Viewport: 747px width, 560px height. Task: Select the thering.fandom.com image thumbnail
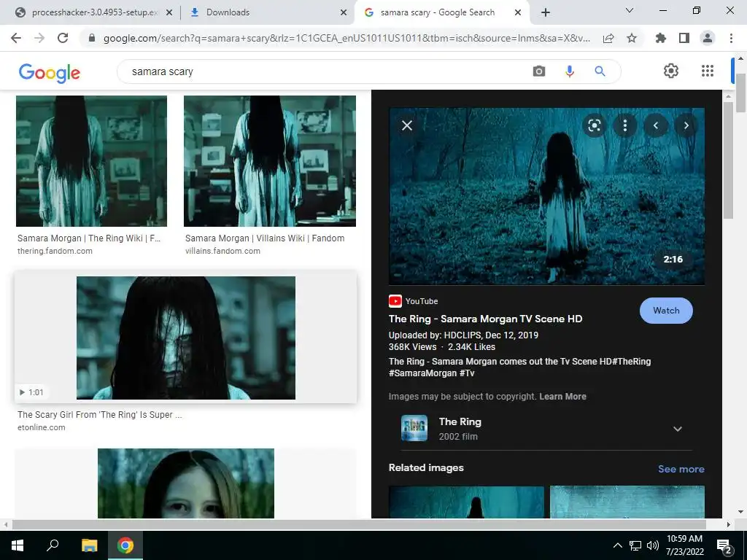pyautogui.click(x=91, y=161)
